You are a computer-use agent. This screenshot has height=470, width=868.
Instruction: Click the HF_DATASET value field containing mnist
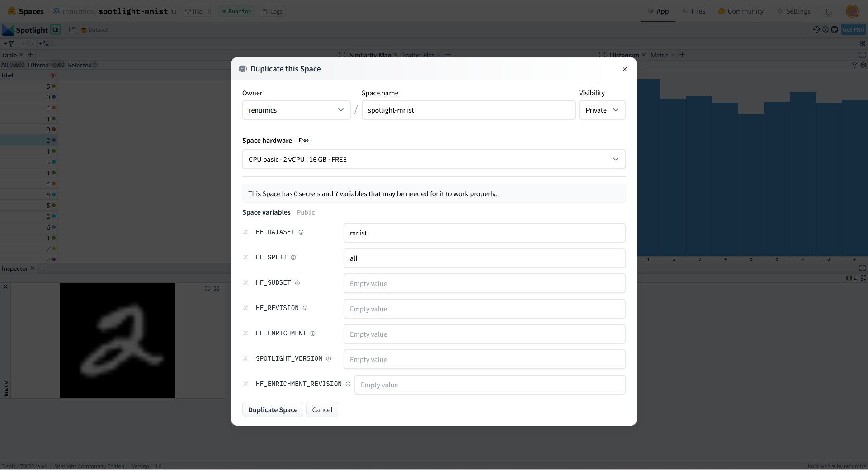point(485,233)
